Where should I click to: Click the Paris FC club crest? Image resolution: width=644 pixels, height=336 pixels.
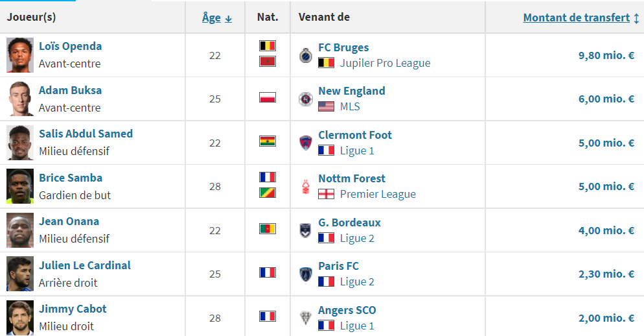click(305, 274)
